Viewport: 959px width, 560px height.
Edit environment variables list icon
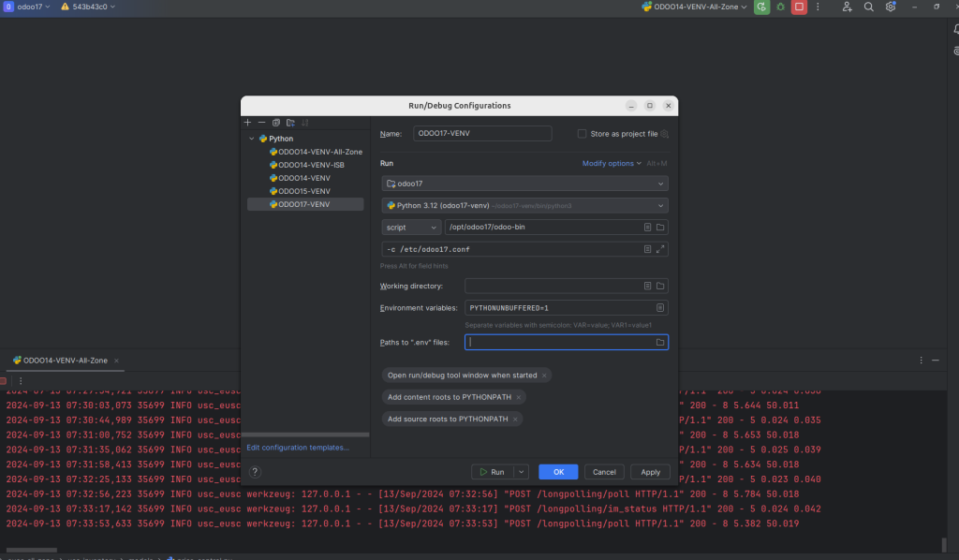[x=660, y=308]
